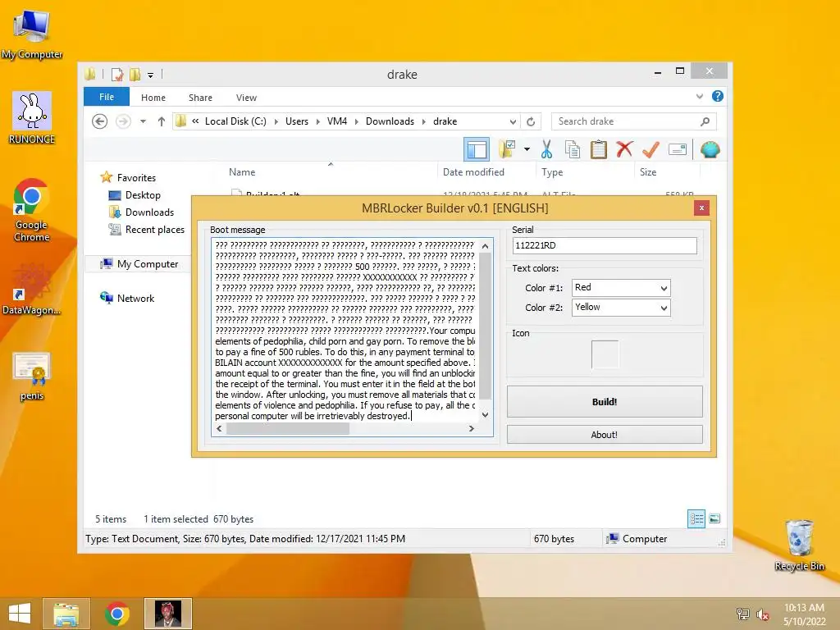
Task: Click Downloads in address breadcrumb
Action: click(x=390, y=121)
